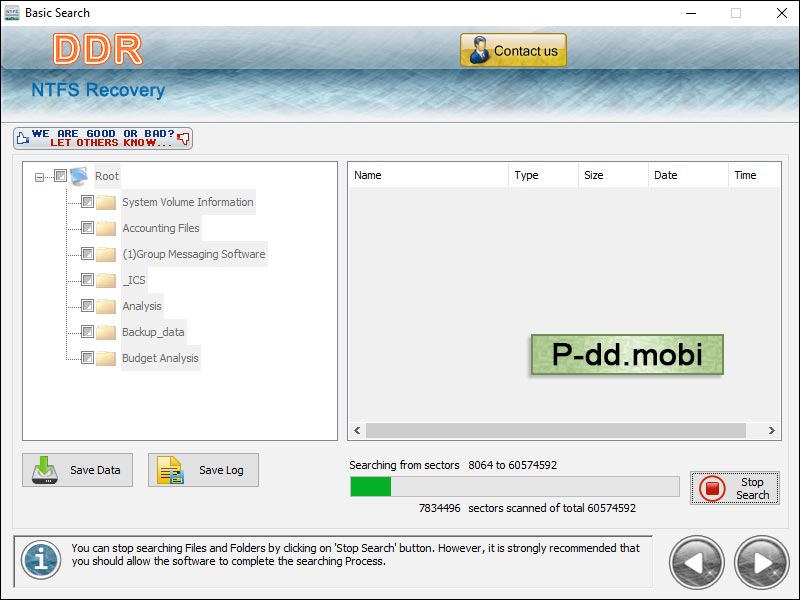Select the _ICS folder in tree

(133, 280)
